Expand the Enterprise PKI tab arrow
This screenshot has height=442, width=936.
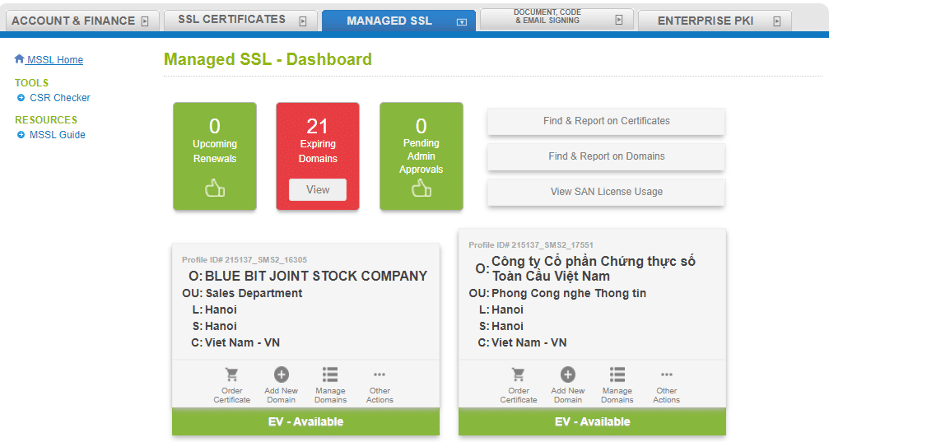(x=777, y=20)
